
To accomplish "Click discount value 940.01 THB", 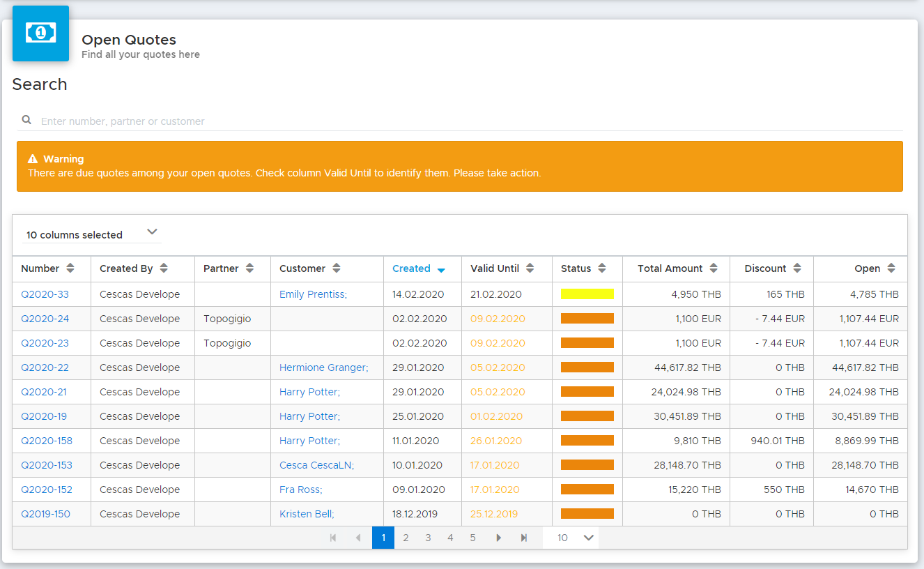I will pyautogui.click(x=778, y=441).
